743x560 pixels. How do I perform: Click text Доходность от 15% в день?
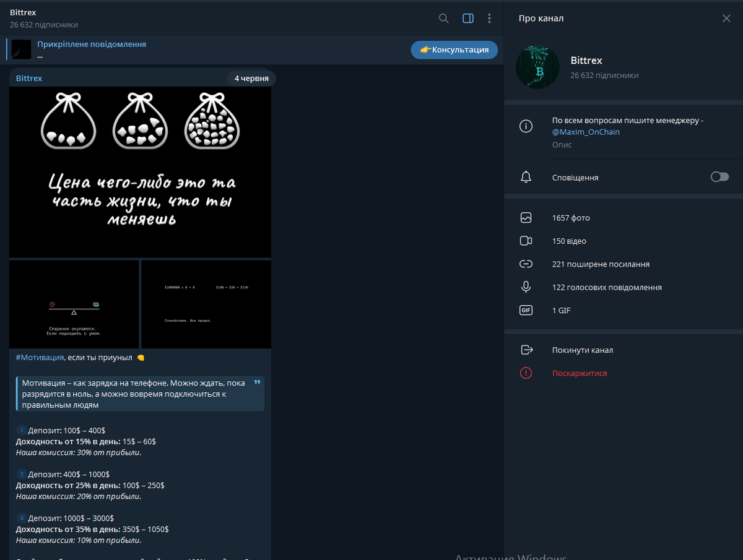[x=67, y=441]
